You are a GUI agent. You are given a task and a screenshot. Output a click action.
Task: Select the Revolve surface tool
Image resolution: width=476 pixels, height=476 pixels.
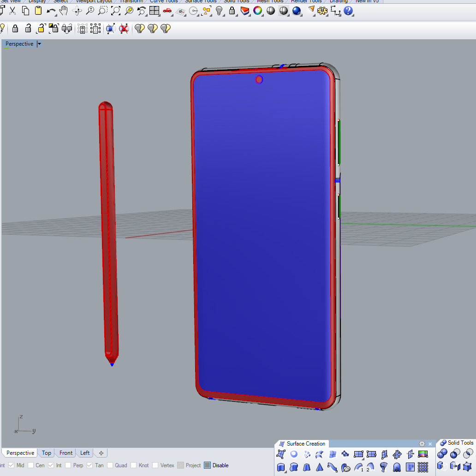coord(384,467)
